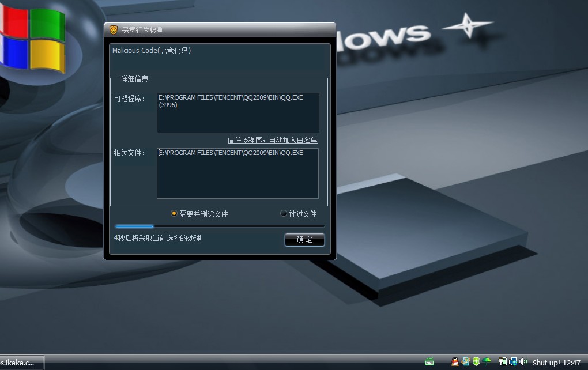Click the 4秒后将采取当前选择的处理 countdown text
Image resolution: width=588 pixels, height=370 pixels.
(157, 239)
